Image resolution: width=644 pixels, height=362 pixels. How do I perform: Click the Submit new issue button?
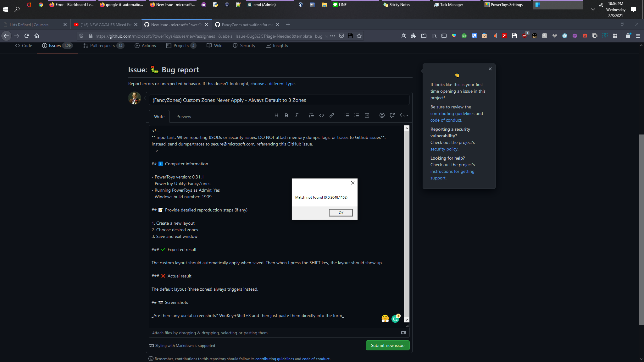click(x=387, y=345)
